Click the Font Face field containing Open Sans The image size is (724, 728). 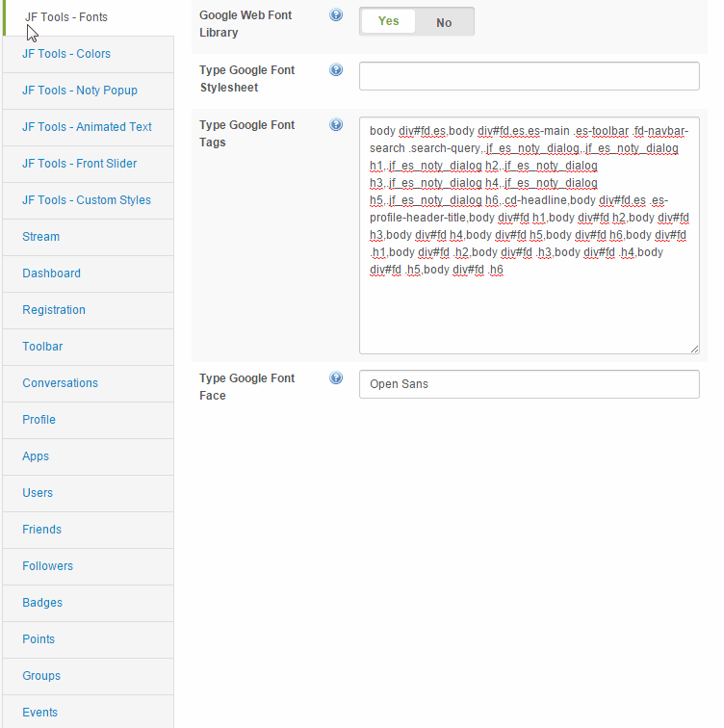(529, 384)
